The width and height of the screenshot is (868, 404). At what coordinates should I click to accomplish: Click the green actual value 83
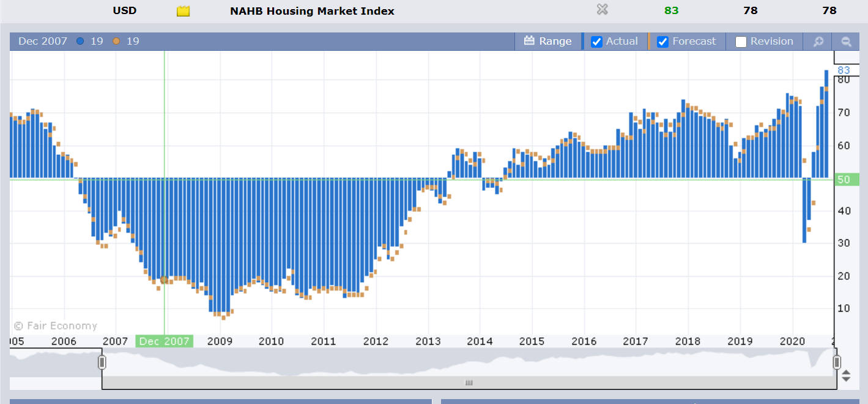[671, 10]
